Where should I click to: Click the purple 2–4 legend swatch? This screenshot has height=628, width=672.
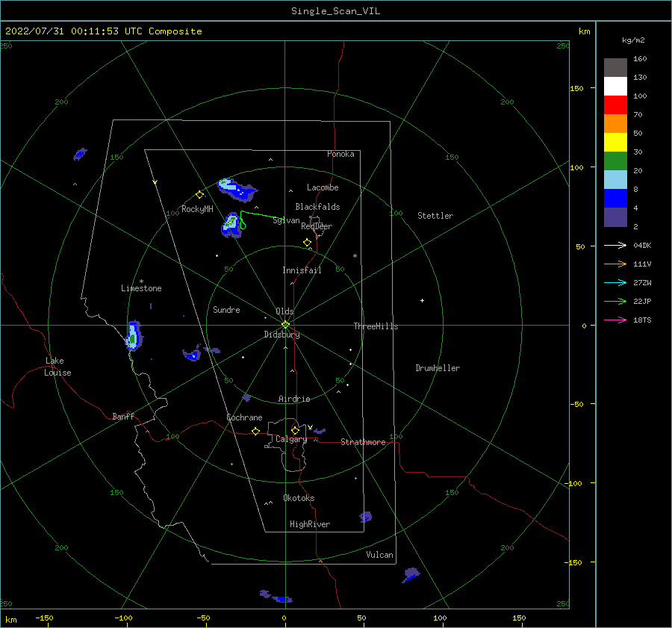pos(615,217)
